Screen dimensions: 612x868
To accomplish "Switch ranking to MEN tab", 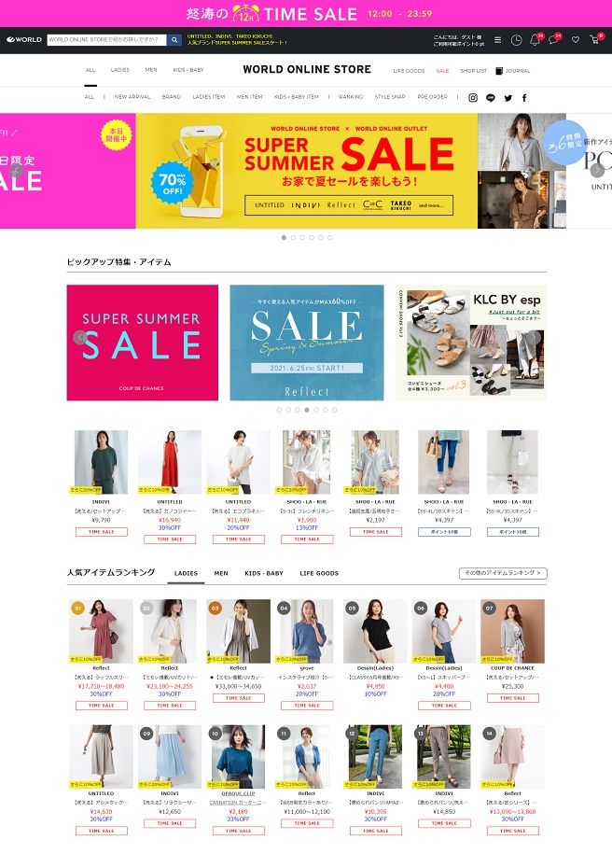I will pyautogui.click(x=221, y=573).
